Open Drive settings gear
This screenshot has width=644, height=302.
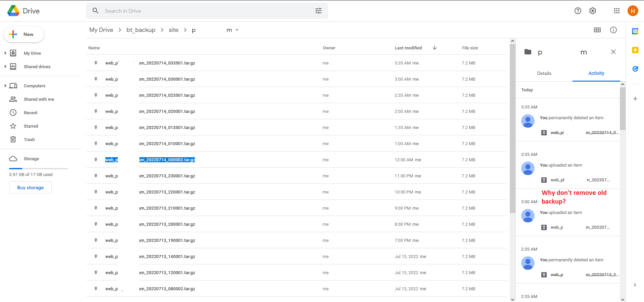(x=593, y=11)
